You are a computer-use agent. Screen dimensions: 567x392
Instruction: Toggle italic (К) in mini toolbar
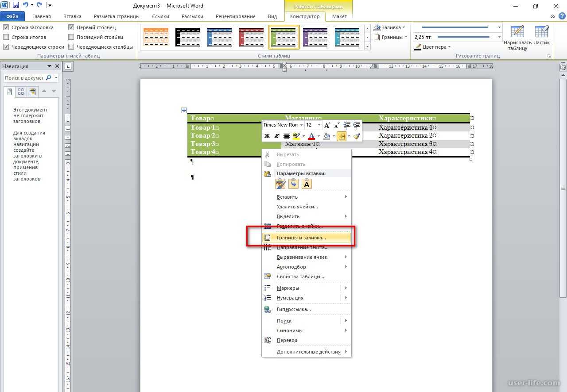tap(276, 136)
